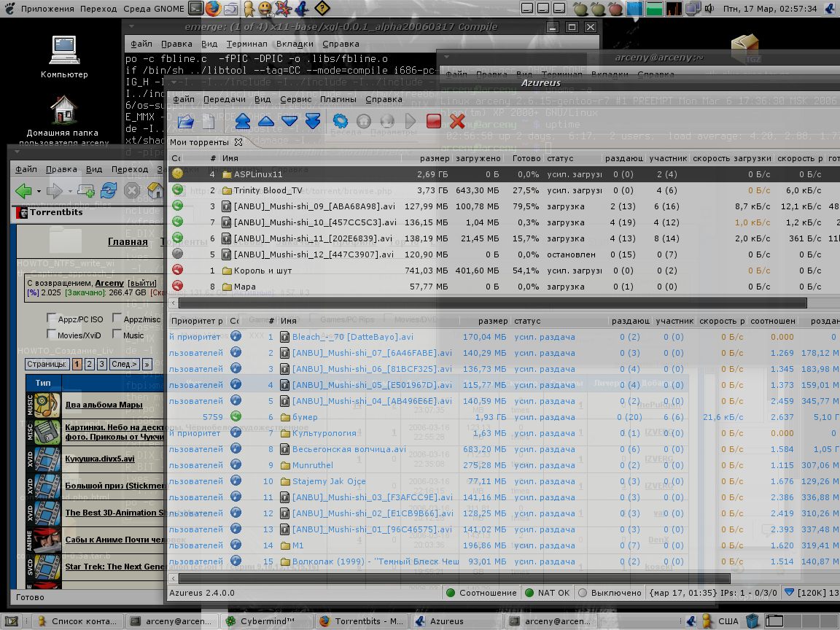
Task: Click the blue gear icon in Azureus toolbar
Action: (341, 121)
